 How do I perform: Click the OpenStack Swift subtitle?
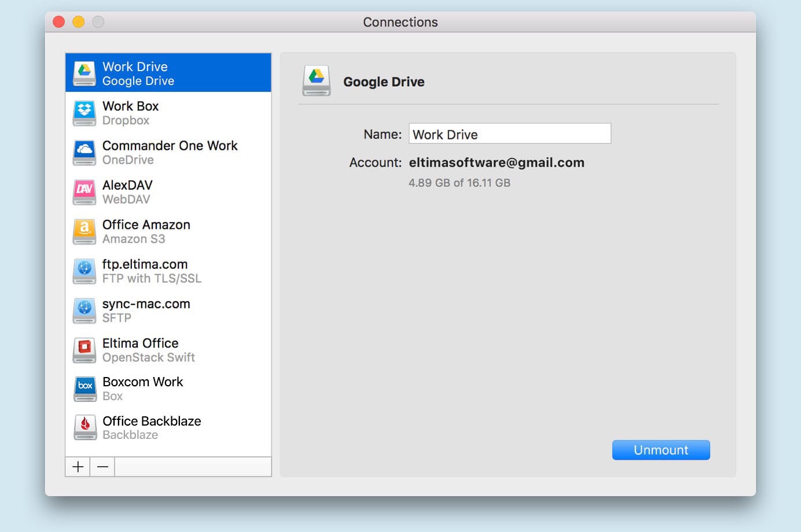[x=148, y=357]
